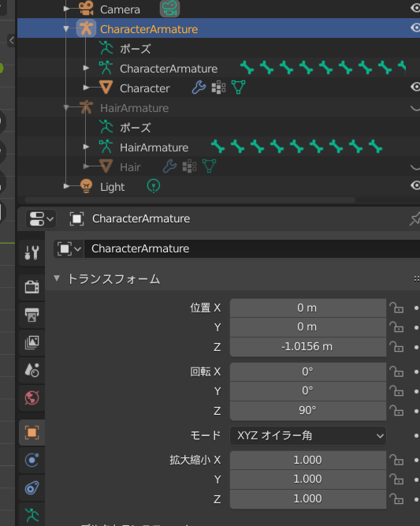Open the View Layer properties tab
Screen dimensions: 420x526
(32, 342)
